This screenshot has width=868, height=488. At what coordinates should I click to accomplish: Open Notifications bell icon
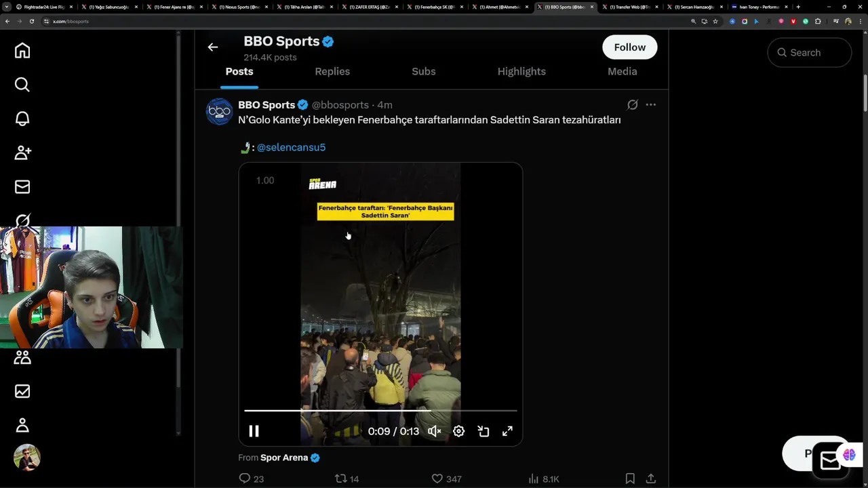tap(22, 119)
